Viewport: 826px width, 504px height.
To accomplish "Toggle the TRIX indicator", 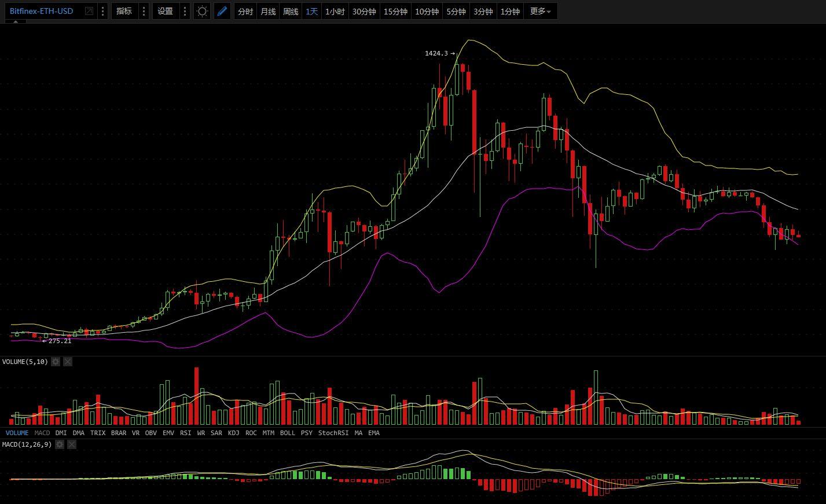I will pyautogui.click(x=98, y=433).
